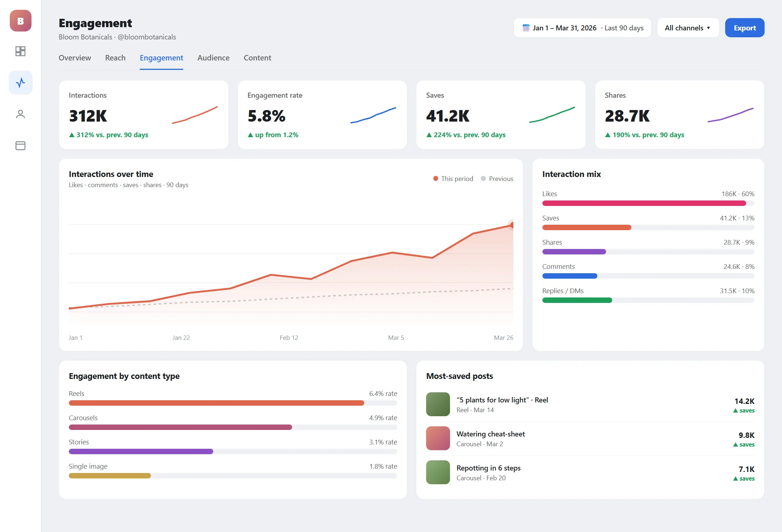Toggle the Previous legend item
The width and height of the screenshot is (782, 532).
tap(497, 179)
